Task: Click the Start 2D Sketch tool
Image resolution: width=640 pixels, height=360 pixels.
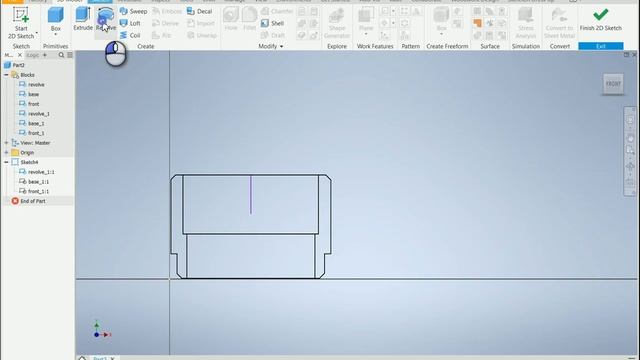Action: click(20, 23)
